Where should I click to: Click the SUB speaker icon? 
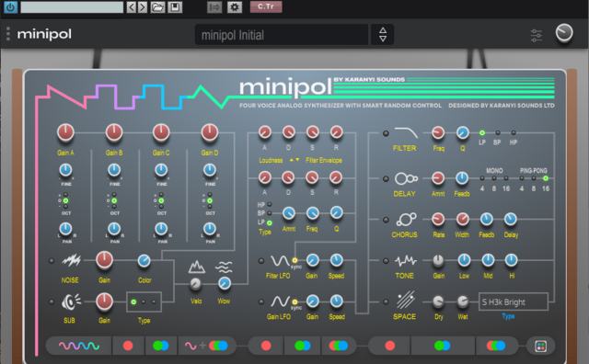click(x=71, y=302)
